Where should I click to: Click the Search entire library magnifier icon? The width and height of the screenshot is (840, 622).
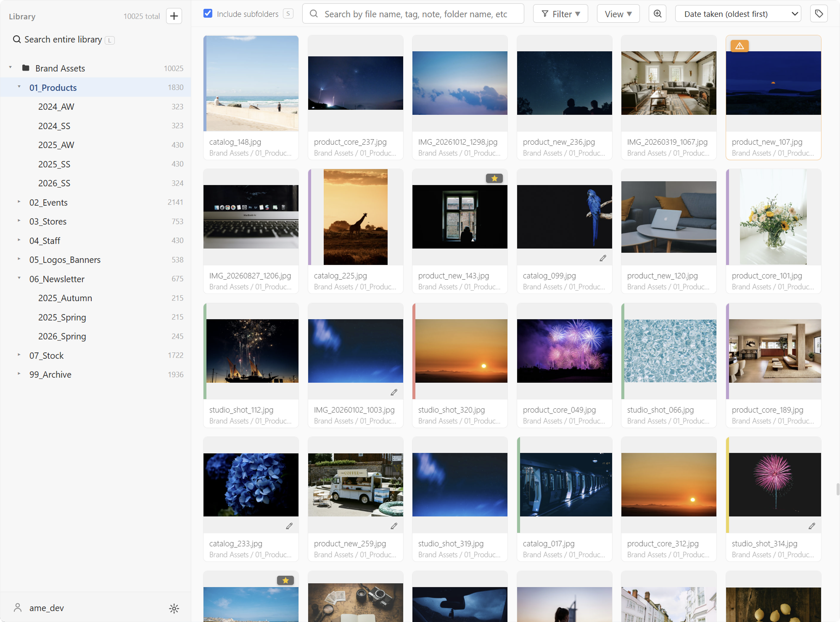[17, 40]
